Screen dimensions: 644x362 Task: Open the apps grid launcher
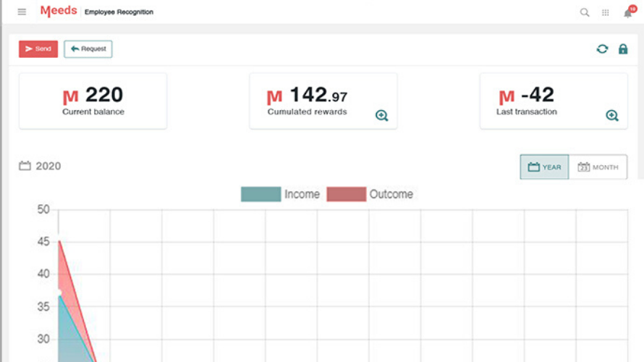[x=606, y=13]
